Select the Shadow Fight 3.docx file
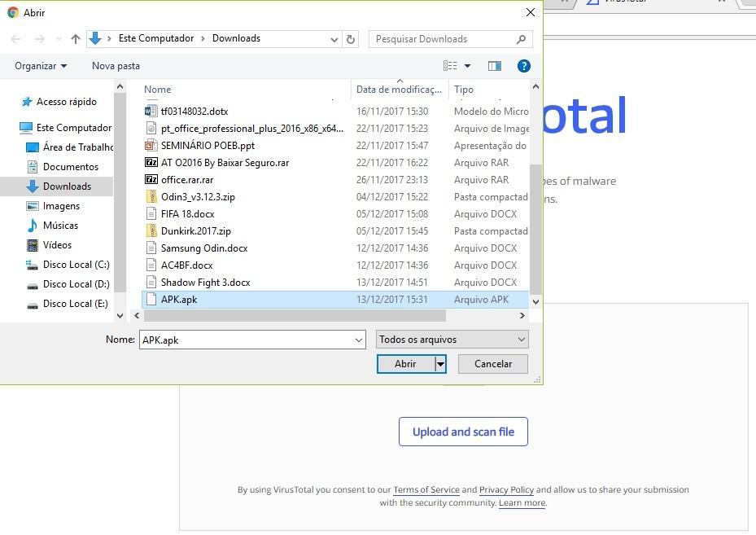The width and height of the screenshot is (756, 535). (x=205, y=283)
